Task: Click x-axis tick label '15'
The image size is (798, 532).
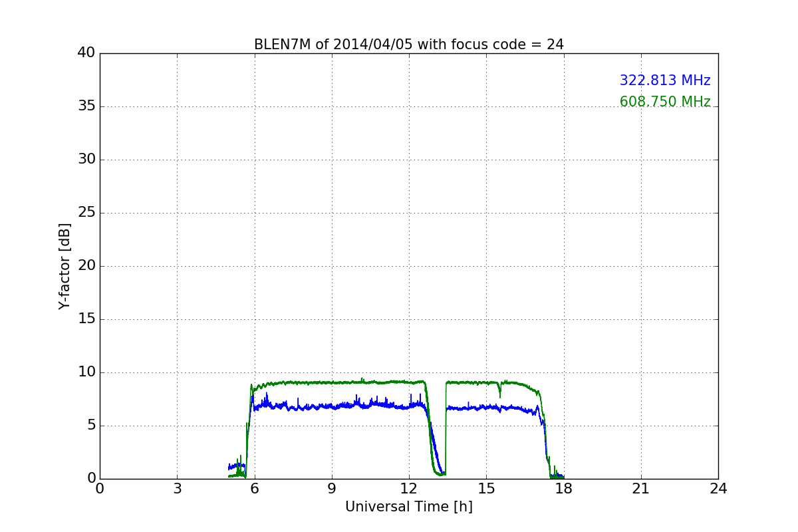Action: [x=486, y=489]
